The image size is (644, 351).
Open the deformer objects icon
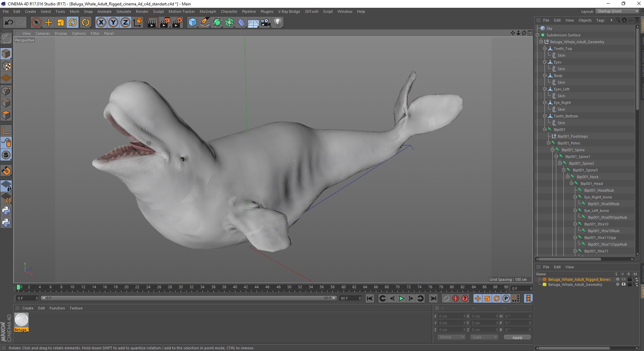pos(241,23)
